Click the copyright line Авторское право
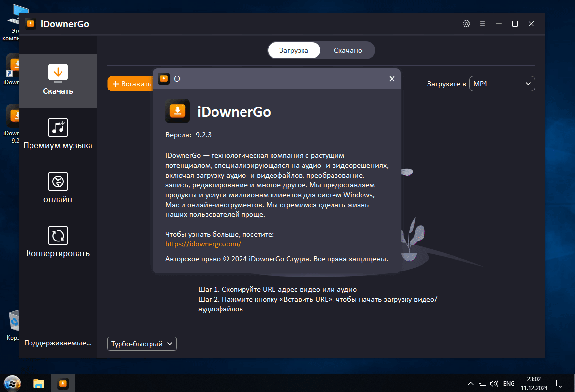This screenshot has height=392, width=575. [276, 259]
